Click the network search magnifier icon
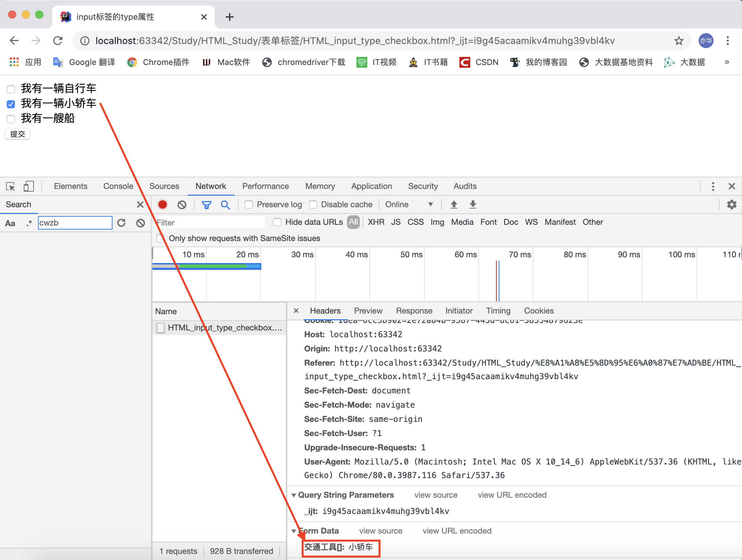 (225, 204)
